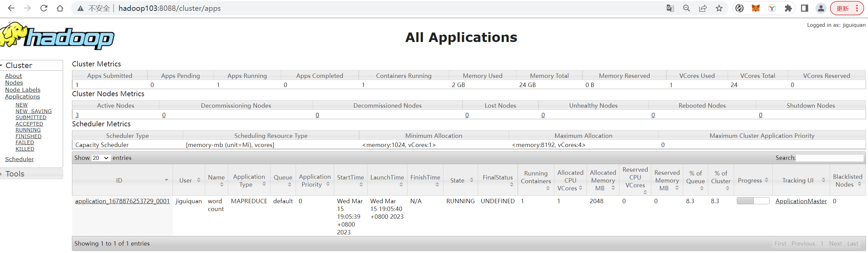Sort by Progress column
Screen dimensions: 868x253
(x=766, y=180)
